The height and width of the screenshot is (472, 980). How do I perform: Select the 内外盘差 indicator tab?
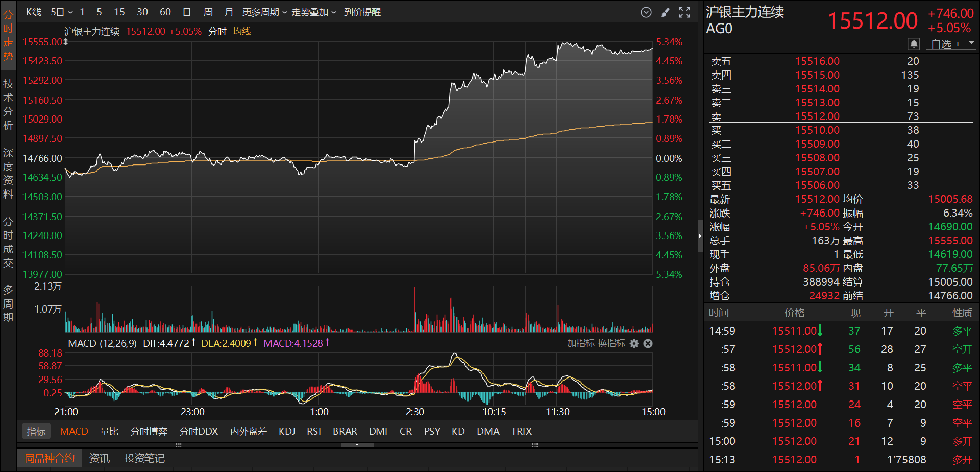pos(249,432)
